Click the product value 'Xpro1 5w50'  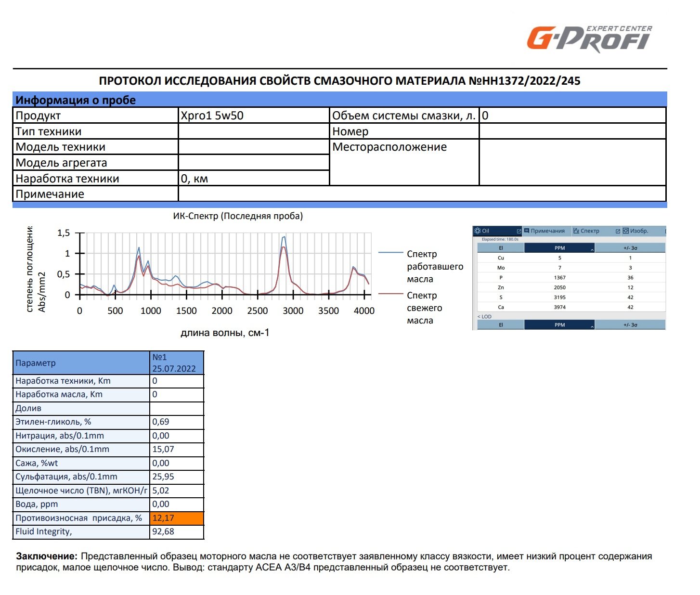pyautogui.click(x=212, y=116)
